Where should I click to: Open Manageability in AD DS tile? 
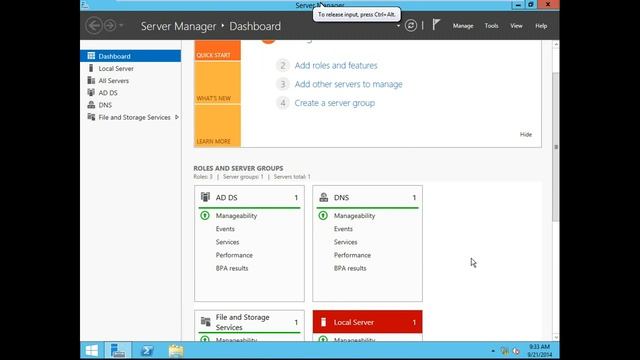pyautogui.click(x=236, y=216)
